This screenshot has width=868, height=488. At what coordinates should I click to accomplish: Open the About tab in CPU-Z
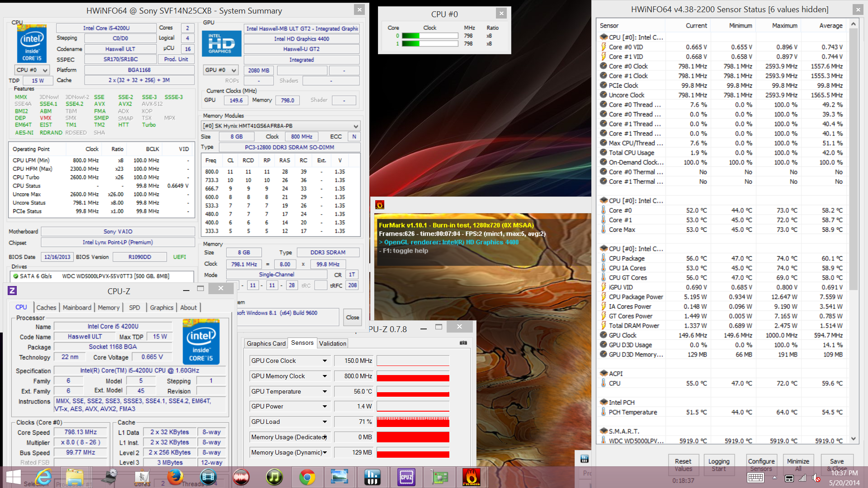189,307
